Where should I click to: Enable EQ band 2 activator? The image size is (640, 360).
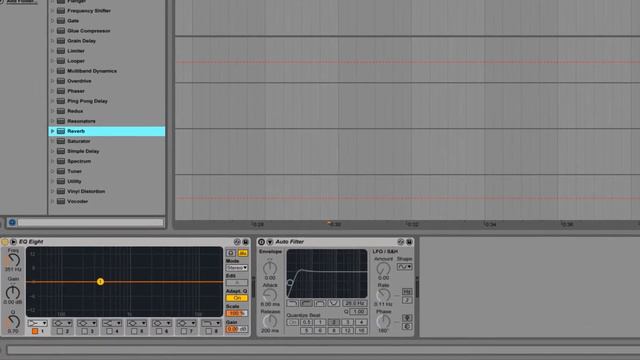point(60,331)
